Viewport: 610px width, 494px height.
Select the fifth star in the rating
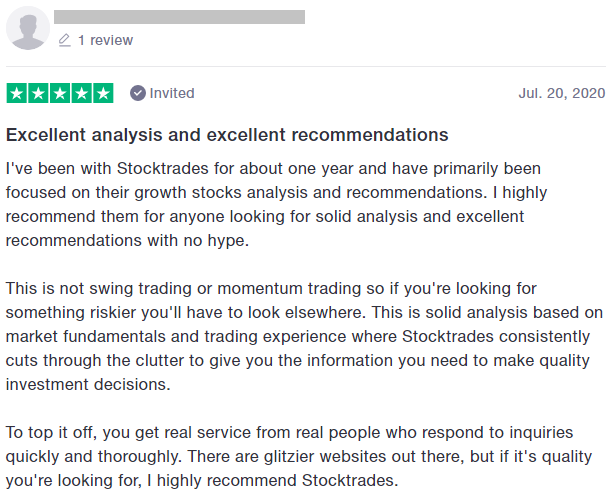point(103,93)
